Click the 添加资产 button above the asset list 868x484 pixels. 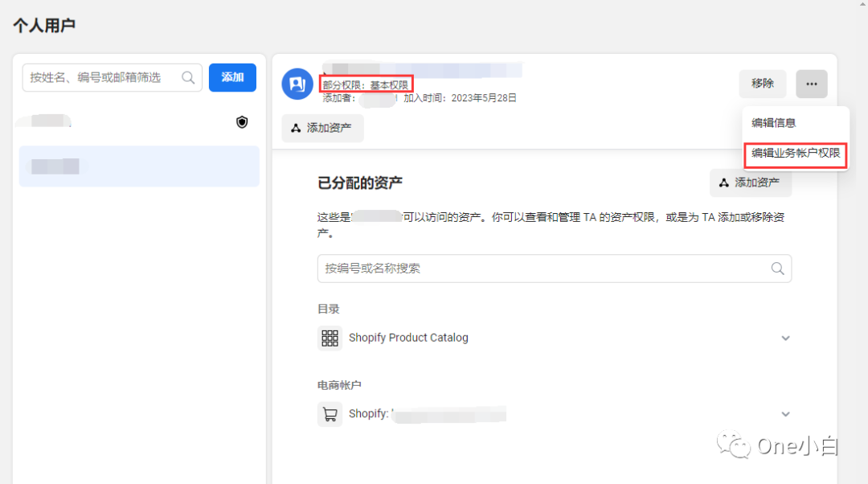(750, 183)
